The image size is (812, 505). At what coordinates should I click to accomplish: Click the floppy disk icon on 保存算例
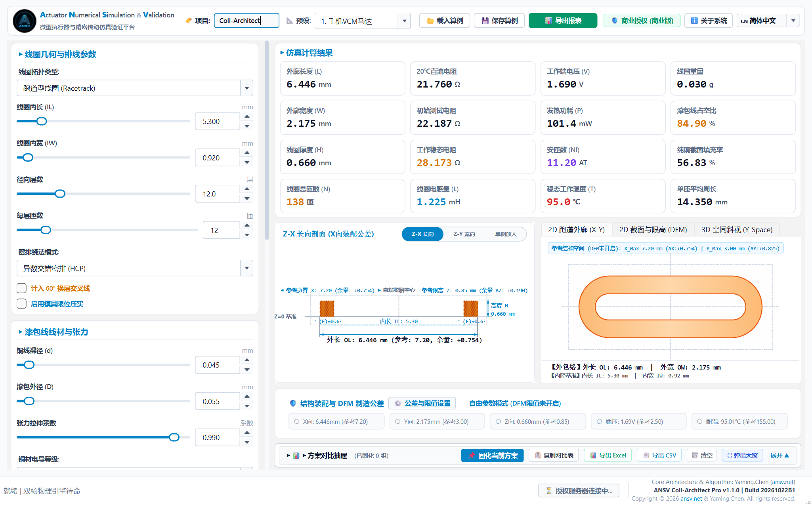(x=485, y=21)
